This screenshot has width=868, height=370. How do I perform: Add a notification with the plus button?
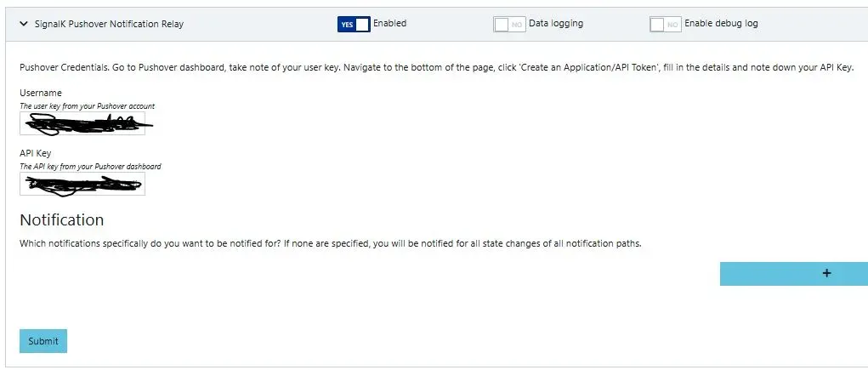pos(793,273)
